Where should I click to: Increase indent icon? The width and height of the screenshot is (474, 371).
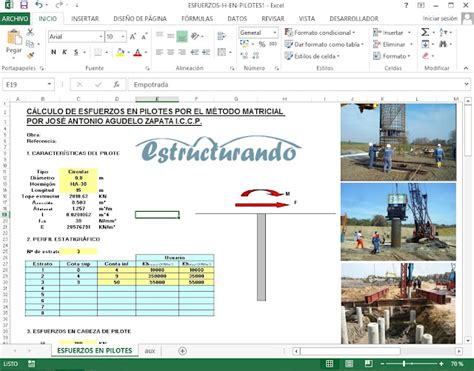pyautogui.click(x=206, y=52)
